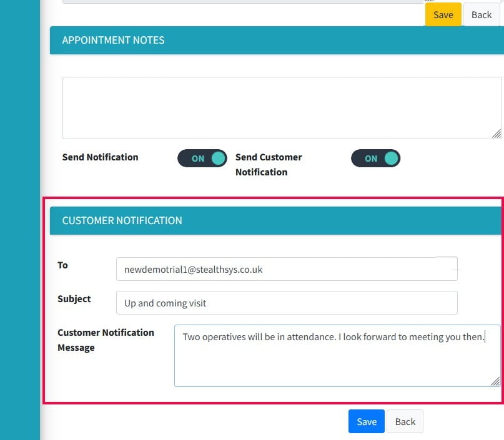Click the To field label

[x=62, y=265]
